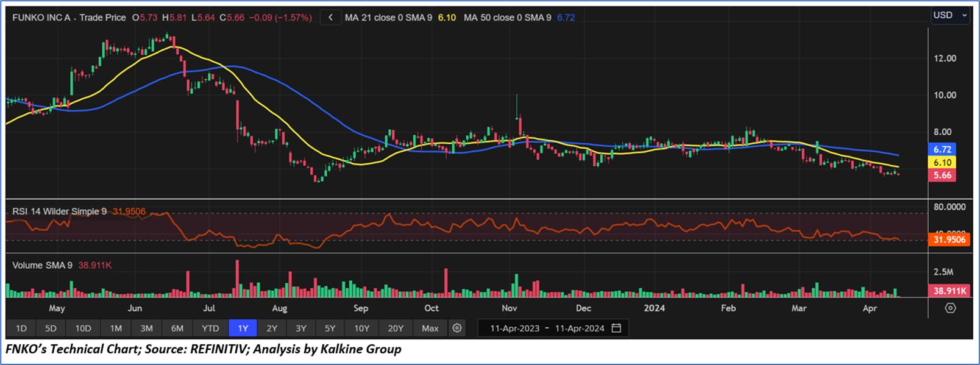
Task: Click the Dec label on time axis
Action: [x=583, y=308]
